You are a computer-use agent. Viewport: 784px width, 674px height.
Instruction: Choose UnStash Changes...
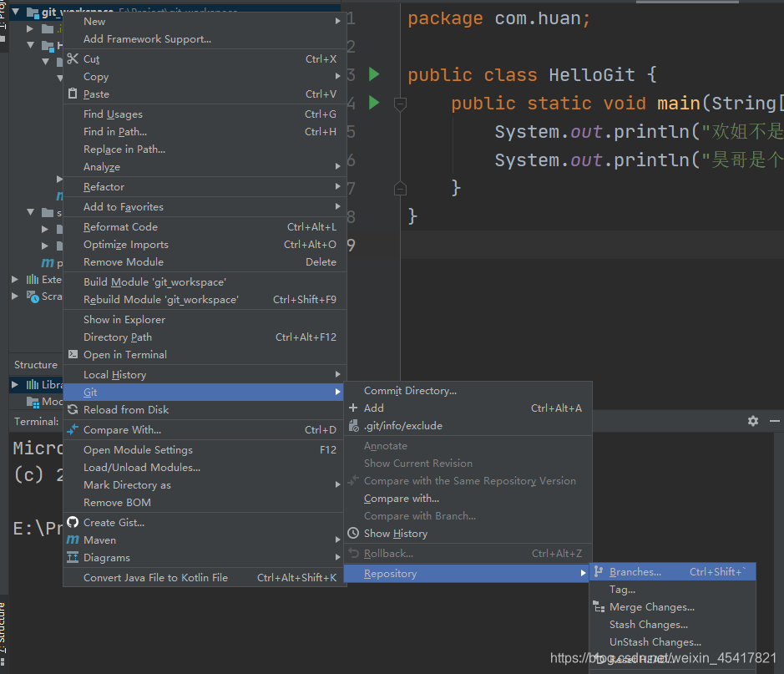tap(672, 641)
